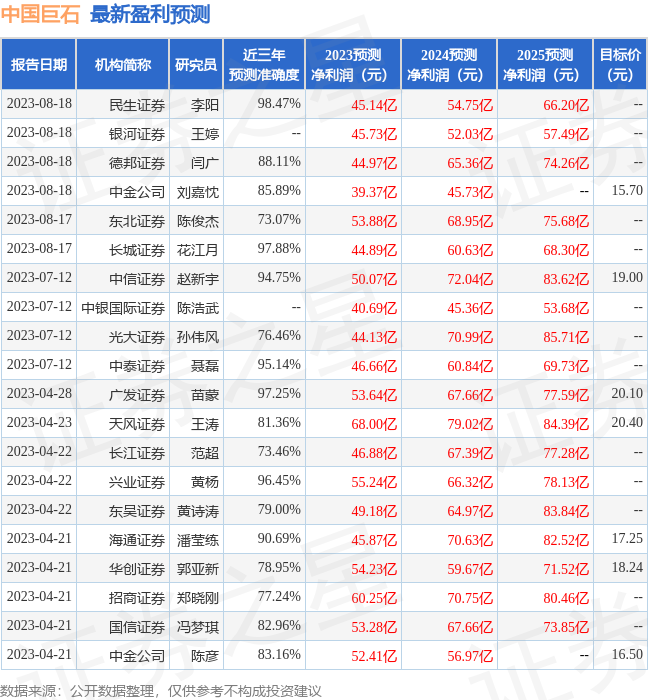Image resolution: width=648 pixels, height=700 pixels.
Task: Click researcher name 孙伟风
Action: (198, 338)
